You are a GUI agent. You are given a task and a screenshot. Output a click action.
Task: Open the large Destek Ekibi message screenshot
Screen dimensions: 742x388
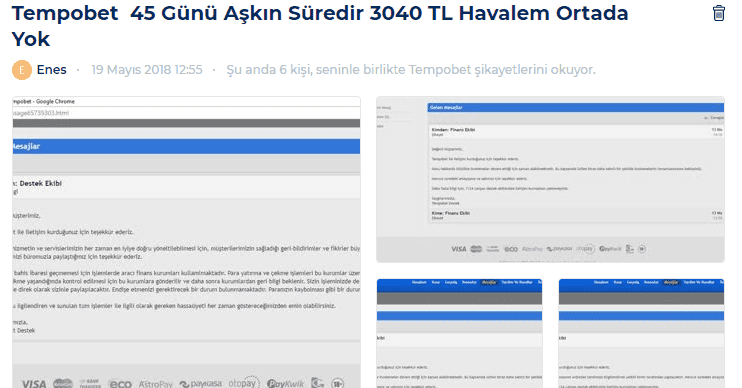pyautogui.click(x=186, y=242)
